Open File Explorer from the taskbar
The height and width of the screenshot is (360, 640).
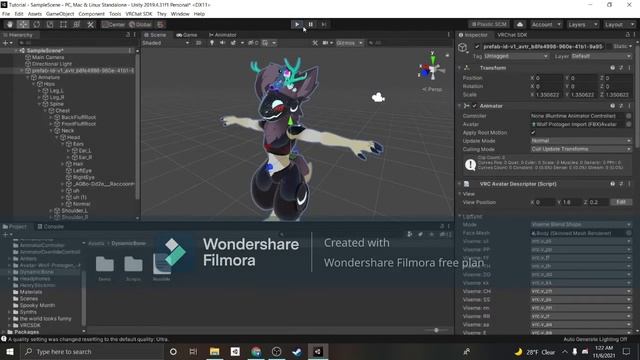point(214,351)
